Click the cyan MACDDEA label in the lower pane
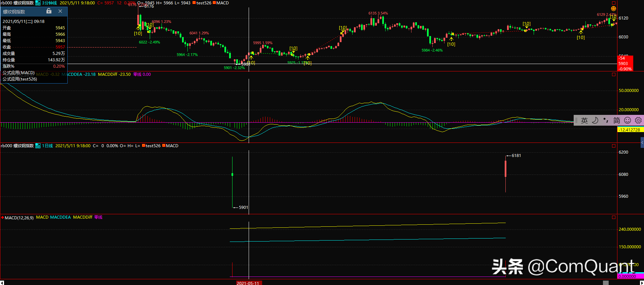The height and width of the screenshot is (285, 644). 61,217
